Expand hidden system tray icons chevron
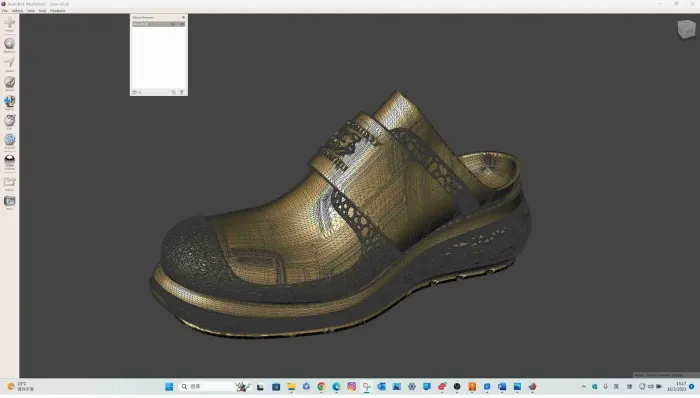Image resolution: width=700 pixels, height=398 pixels. click(583, 386)
